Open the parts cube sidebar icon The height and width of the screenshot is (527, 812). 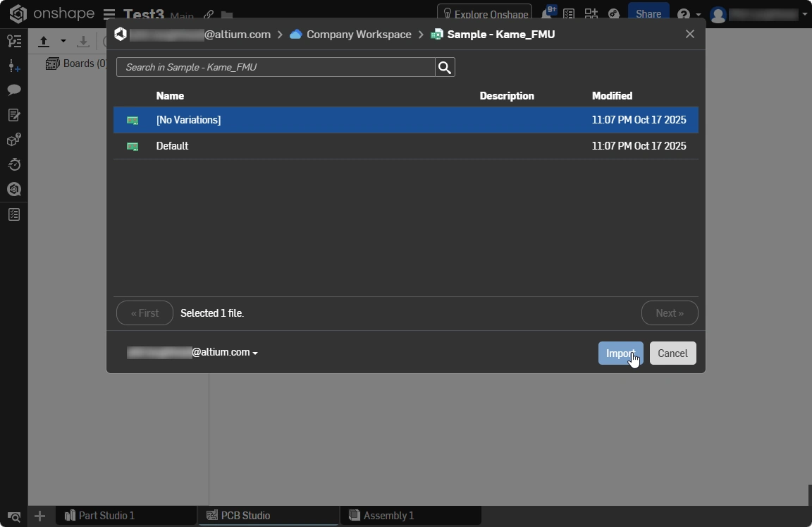pyautogui.click(x=14, y=140)
